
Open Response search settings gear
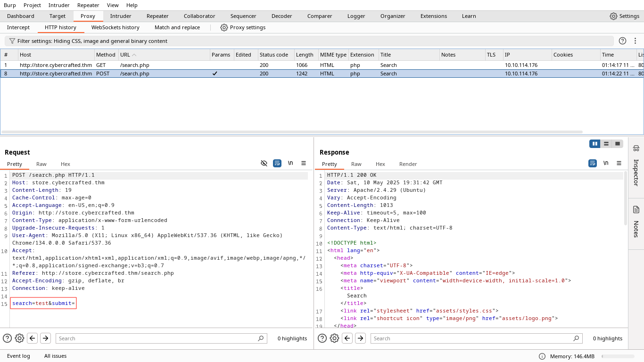tap(334, 338)
